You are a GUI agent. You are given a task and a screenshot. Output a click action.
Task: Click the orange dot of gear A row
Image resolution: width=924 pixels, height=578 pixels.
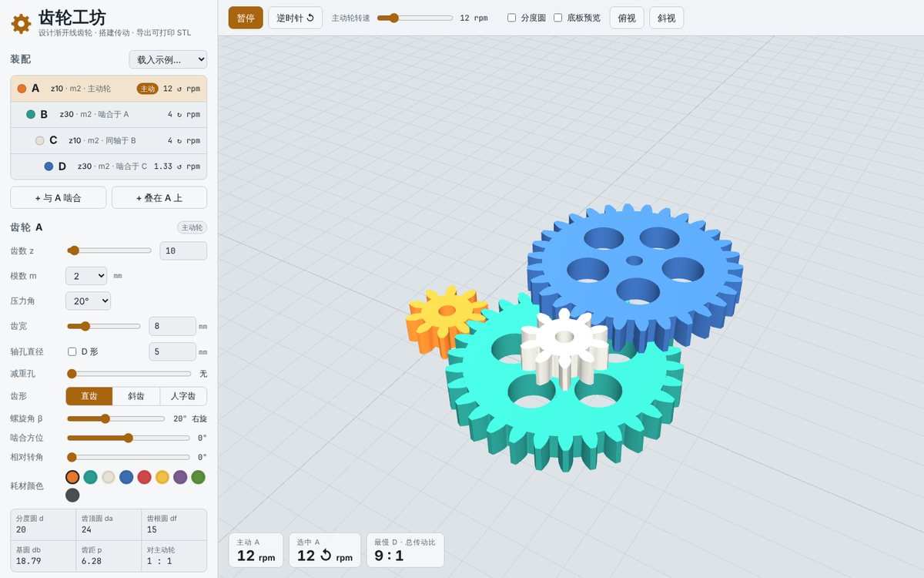click(22, 89)
